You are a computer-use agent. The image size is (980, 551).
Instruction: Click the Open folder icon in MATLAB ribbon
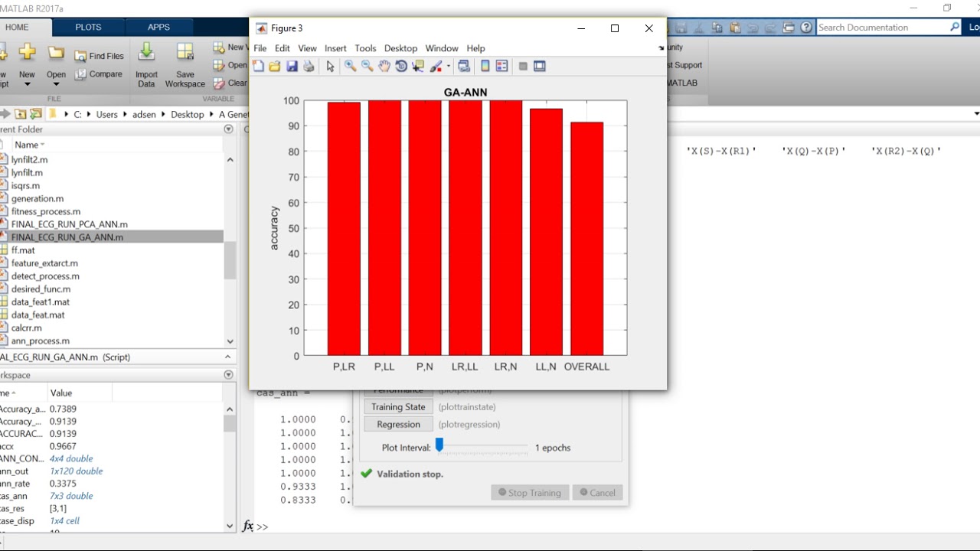56,53
